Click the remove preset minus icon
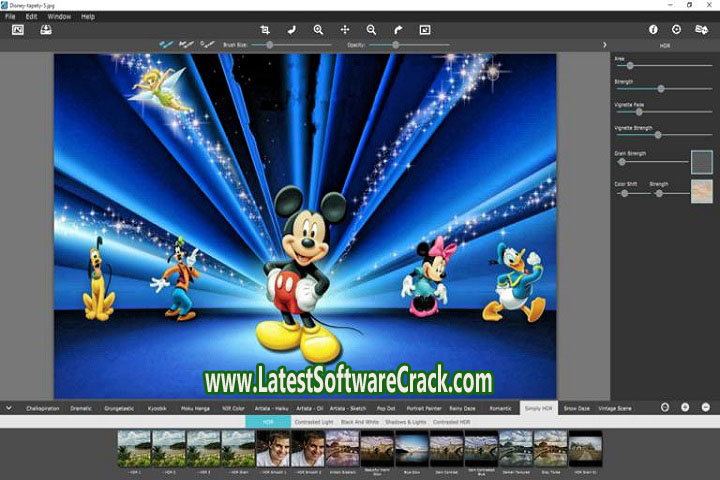The image size is (720, 480). [706, 407]
